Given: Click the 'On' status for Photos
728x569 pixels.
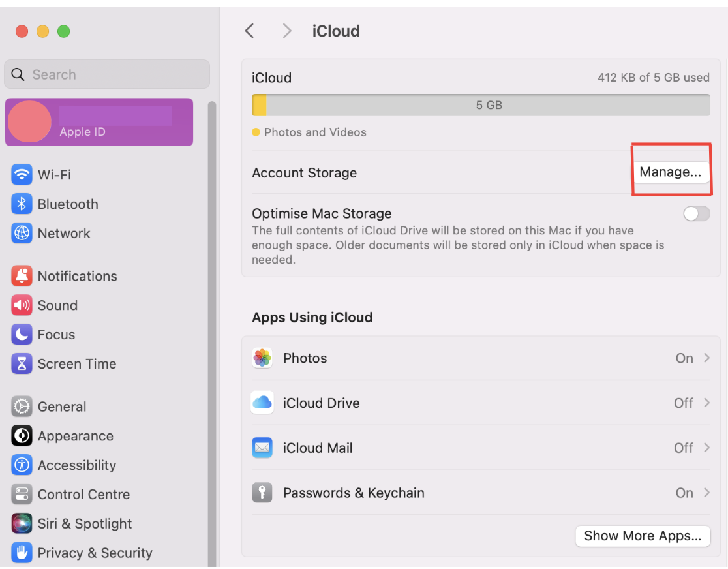Looking at the screenshot, I should 684,358.
